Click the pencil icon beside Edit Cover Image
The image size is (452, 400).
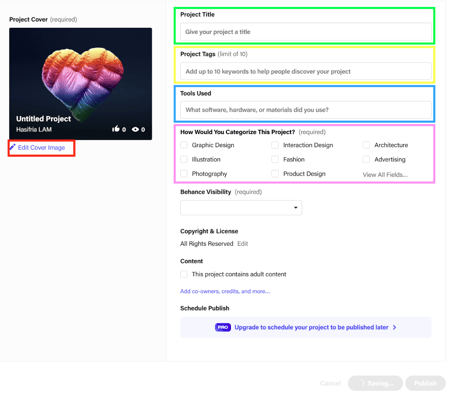13,147
